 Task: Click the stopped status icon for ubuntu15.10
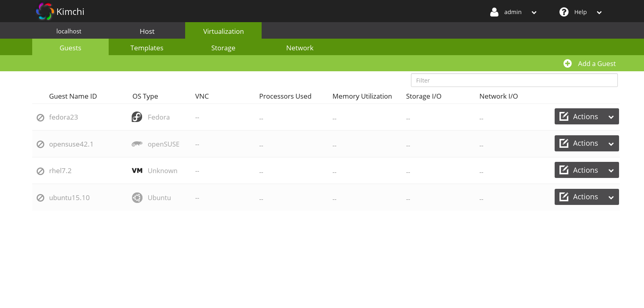(40, 198)
